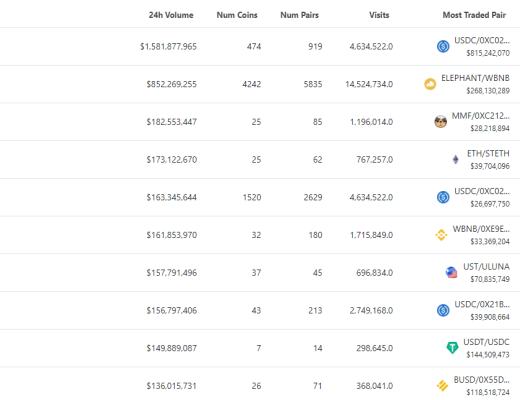Select the $136,015,731 volume cell
Image resolution: width=520 pixels, height=400 pixels.
(172, 385)
